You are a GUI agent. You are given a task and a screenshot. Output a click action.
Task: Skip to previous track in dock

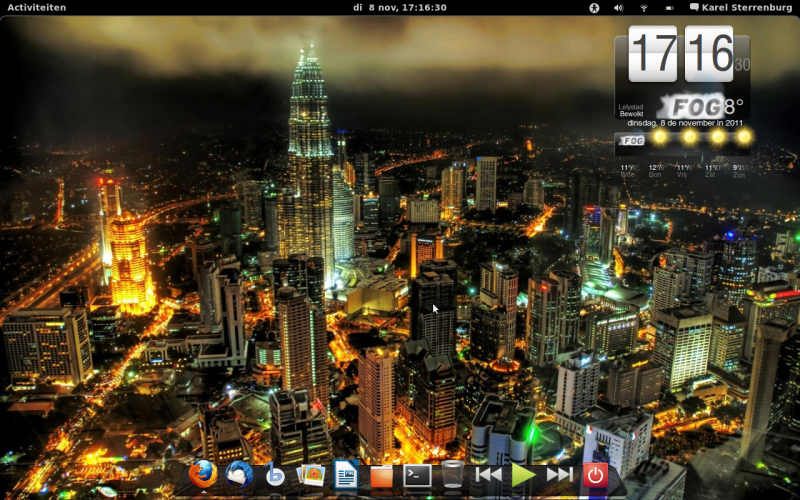488,475
